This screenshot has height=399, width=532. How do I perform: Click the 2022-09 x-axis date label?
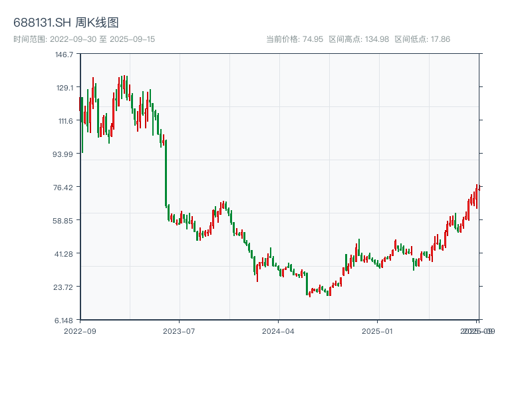pos(80,331)
